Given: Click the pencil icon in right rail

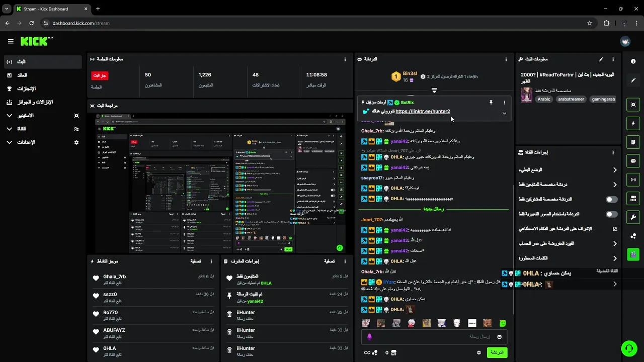Looking at the screenshot, I should coord(633,80).
